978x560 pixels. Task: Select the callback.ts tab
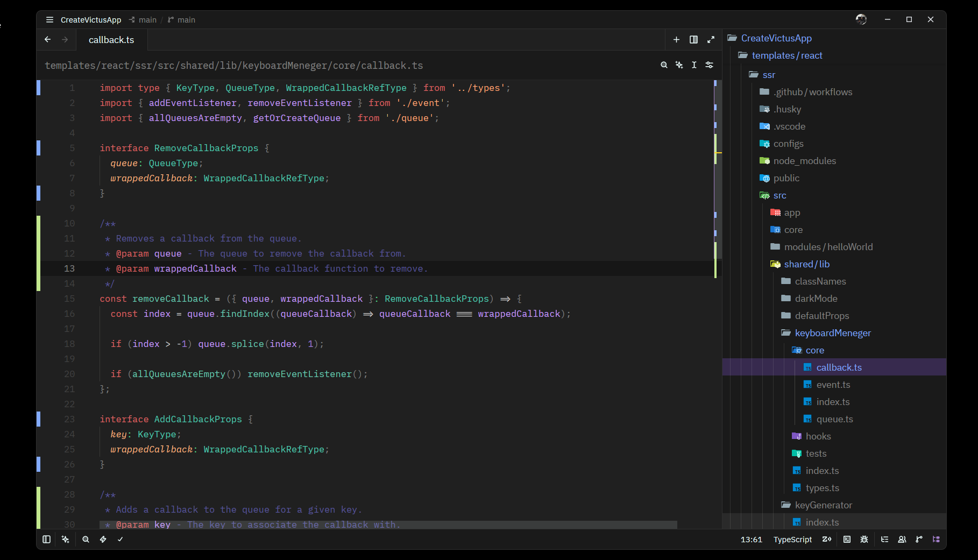click(111, 40)
